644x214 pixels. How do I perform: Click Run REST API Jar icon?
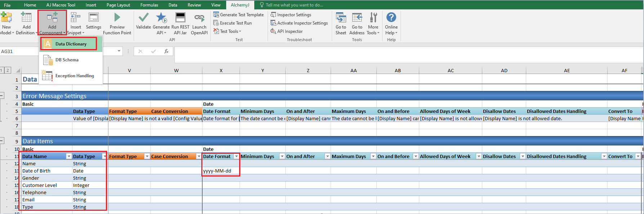(180, 18)
